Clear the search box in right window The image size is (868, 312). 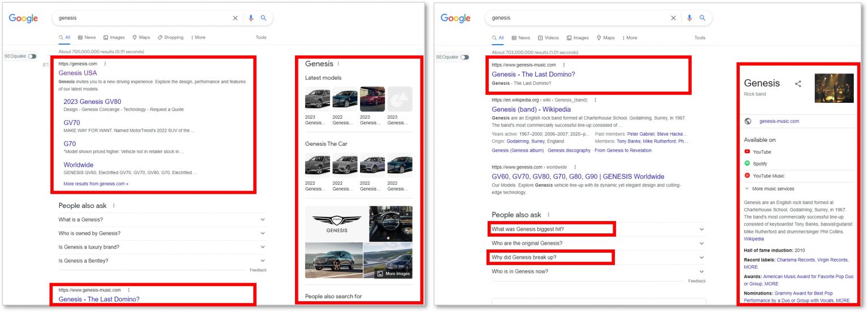pyautogui.click(x=673, y=18)
